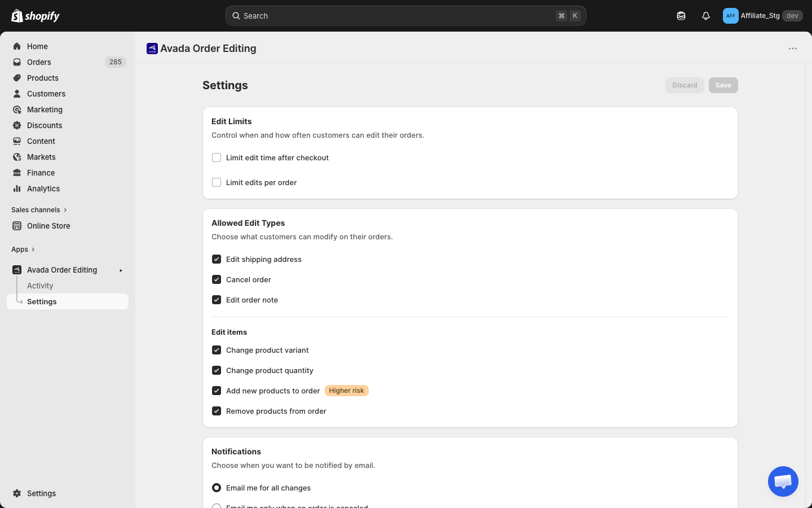Click the Higher risk badge

347,391
